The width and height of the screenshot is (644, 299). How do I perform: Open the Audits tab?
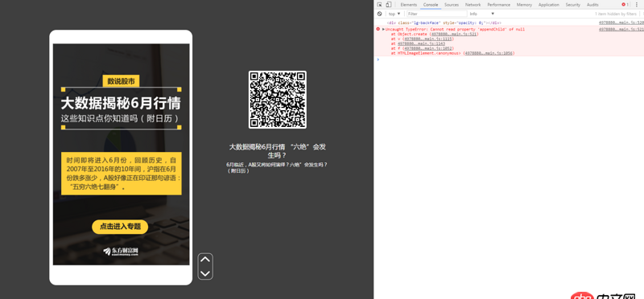tap(592, 5)
